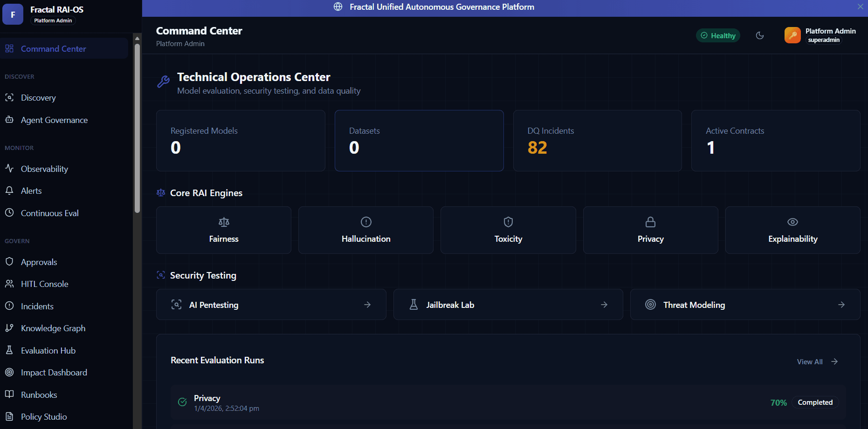Click the green check icon on Privacy run
This screenshot has height=429, width=868.
click(x=182, y=402)
